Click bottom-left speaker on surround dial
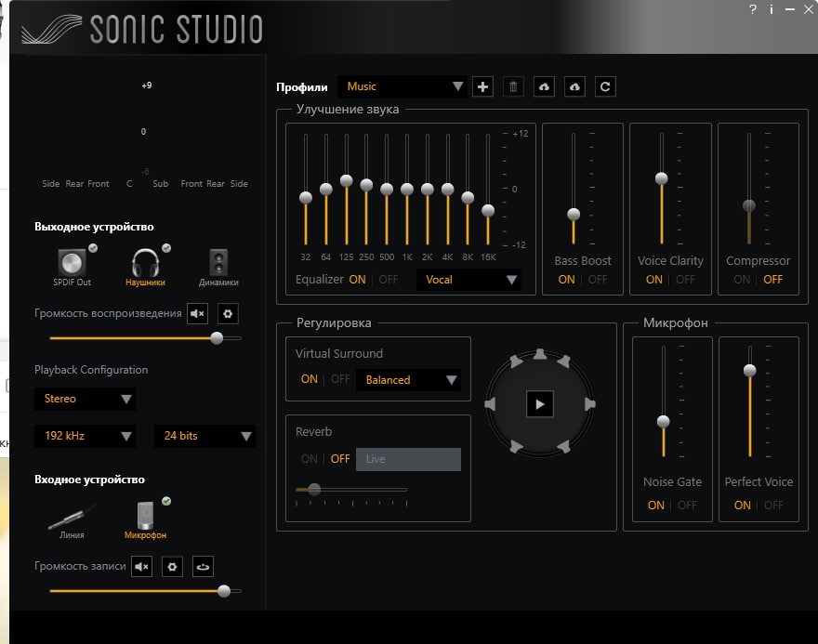The width and height of the screenshot is (818, 644). 516,446
